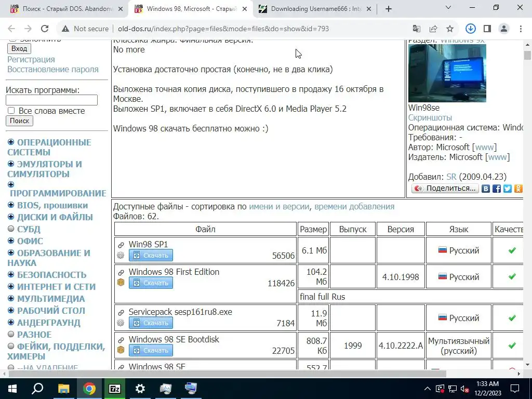The height and width of the screenshot is (399, 532).
Task: Open the ОБРАЗОВАНИЕ И НАУКА menu item
Action: (49, 258)
